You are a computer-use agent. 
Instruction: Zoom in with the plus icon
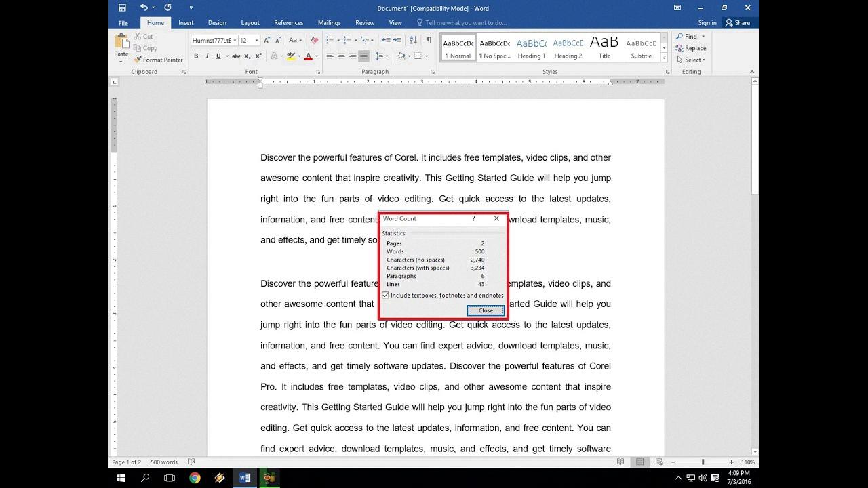(x=732, y=462)
